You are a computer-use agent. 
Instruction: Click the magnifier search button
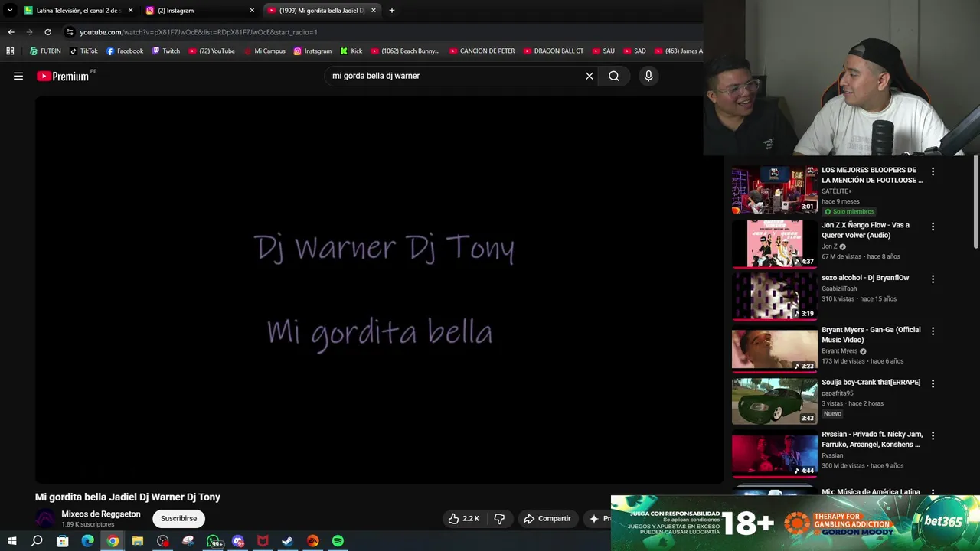(614, 76)
